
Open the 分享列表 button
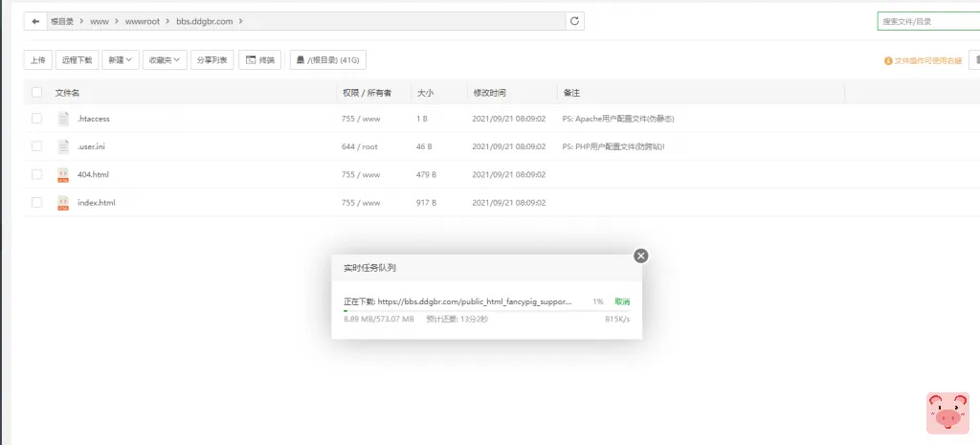click(x=212, y=60)
